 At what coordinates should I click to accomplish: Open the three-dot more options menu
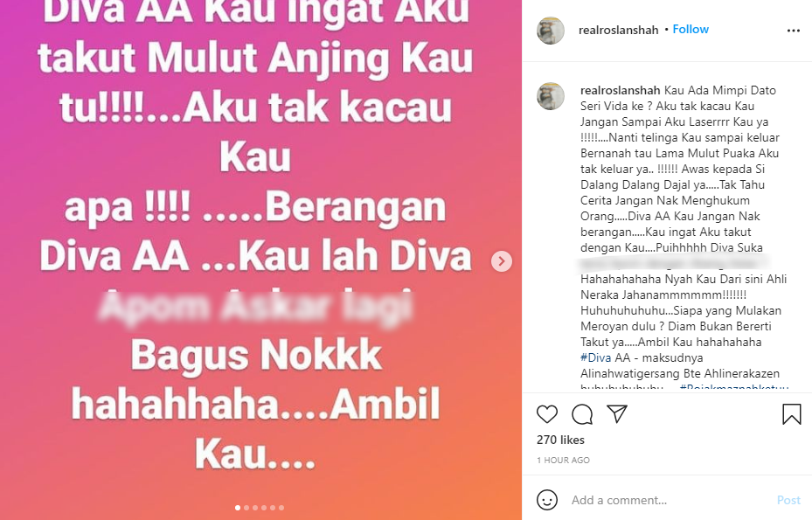[x=794, y=31]
